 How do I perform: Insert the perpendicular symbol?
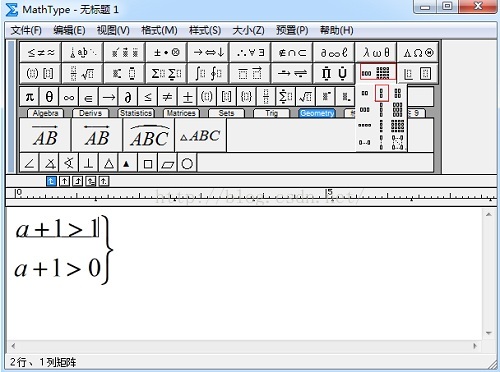pyautogui.click(x=88, y=163)
